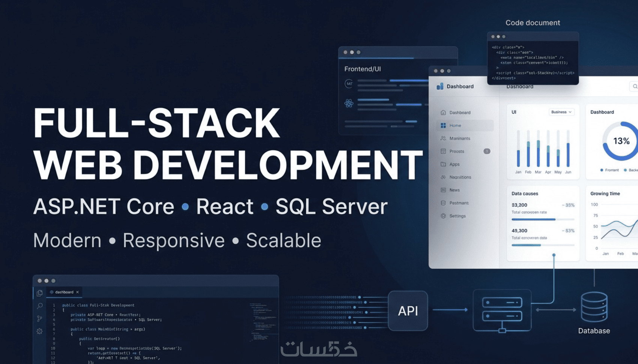
Task: Select the Home item in the sidebar
Action: pyautogui.click(x=465, y=125)
